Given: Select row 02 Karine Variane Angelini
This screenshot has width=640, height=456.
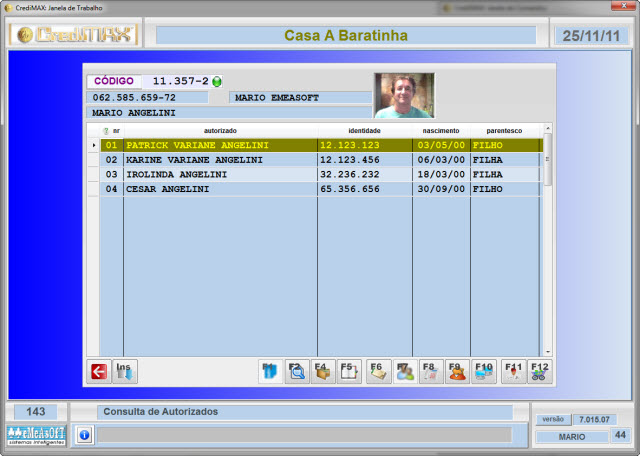Looking at the screenshot, I should [194, 159].
